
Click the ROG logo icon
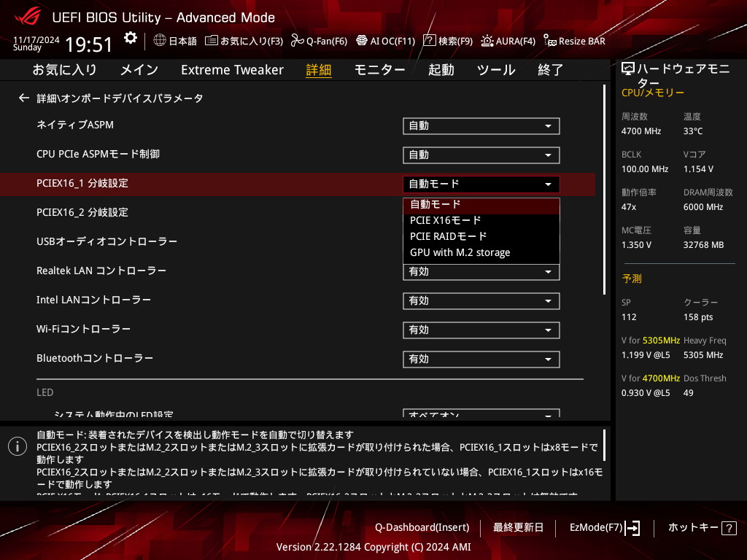click(x=28, y=17)
